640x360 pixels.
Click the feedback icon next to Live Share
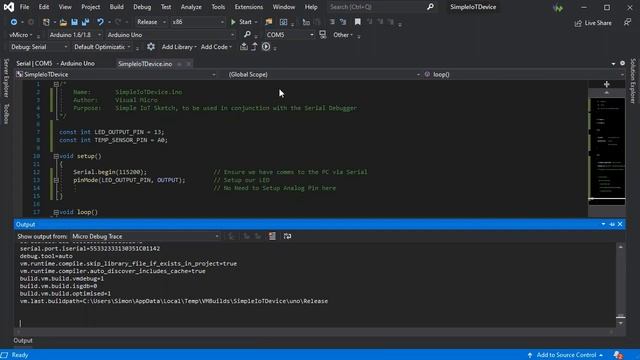tap(627, 22)
